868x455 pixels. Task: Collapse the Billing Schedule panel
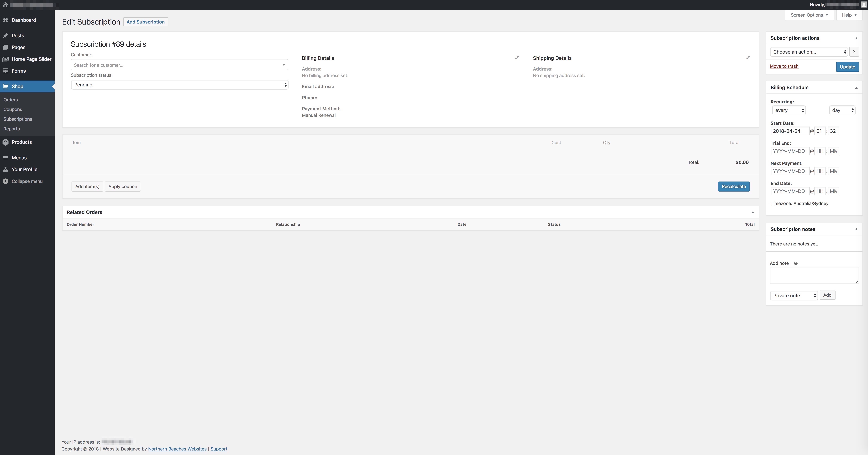(x=856, y=88)
